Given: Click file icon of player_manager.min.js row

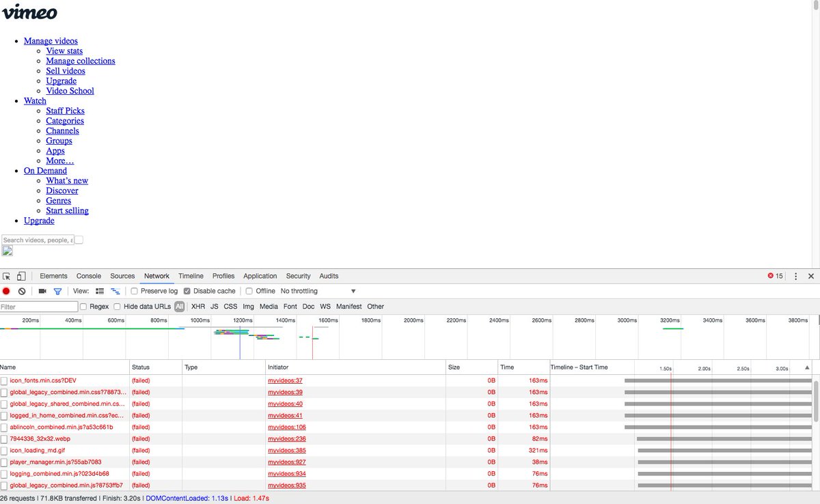Looking at the screenshot, I should tap(4, 462).
